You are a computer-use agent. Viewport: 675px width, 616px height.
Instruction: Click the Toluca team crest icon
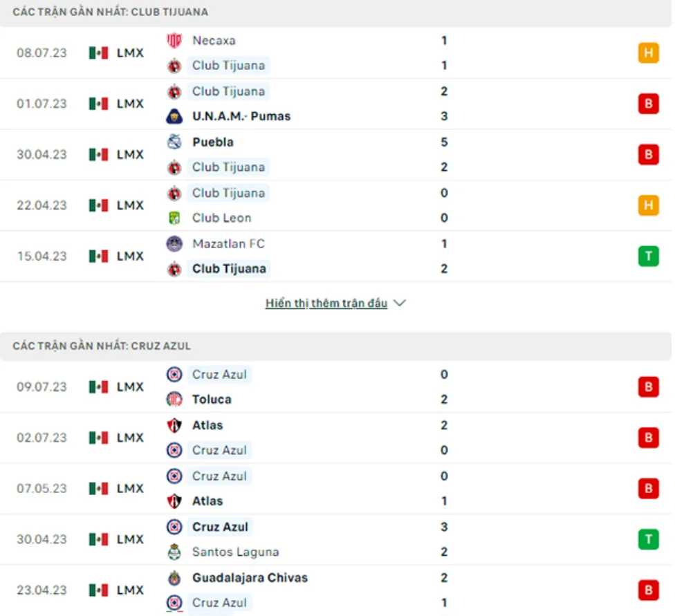tap(174, 400)
